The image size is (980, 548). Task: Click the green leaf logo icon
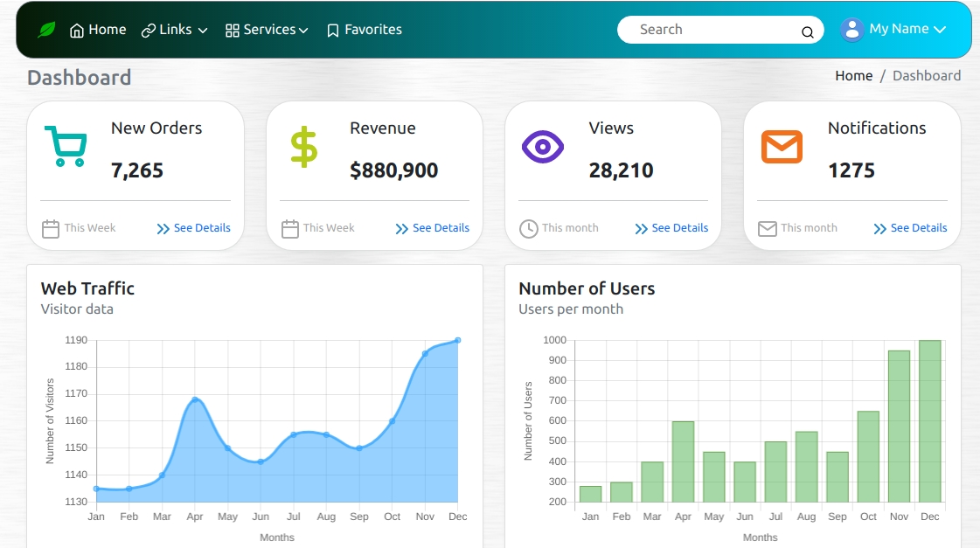[x=46, y=30]
